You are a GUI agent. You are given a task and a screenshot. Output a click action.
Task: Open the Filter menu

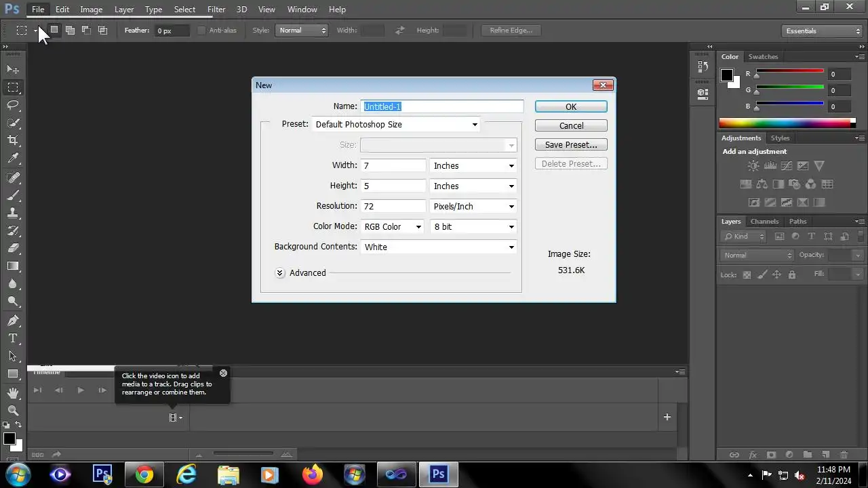click(216, 9)
